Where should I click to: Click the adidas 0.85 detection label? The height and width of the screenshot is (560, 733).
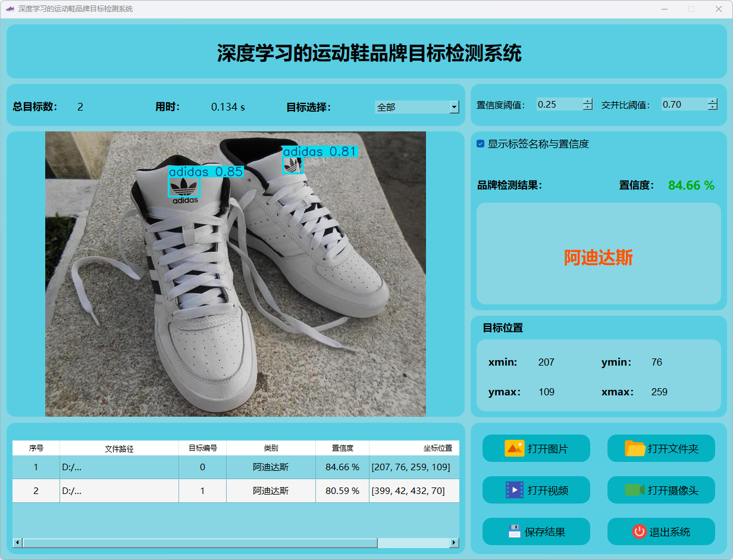tap(206, 172)
